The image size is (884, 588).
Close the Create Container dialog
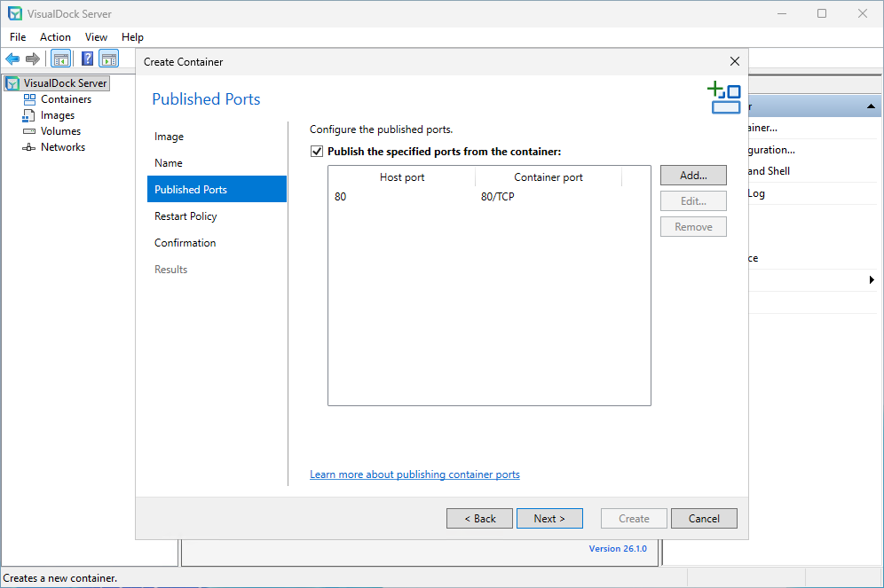pyautogui.click(x=735, y=61)
